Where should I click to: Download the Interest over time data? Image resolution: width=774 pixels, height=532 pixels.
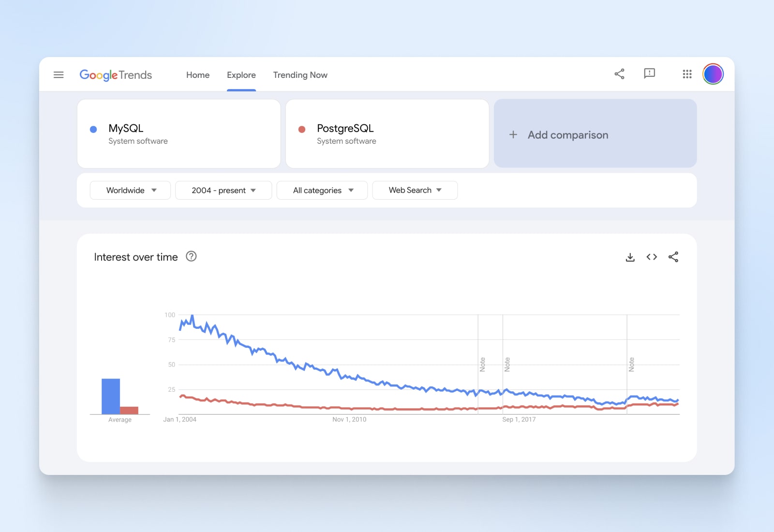click(x=630, y=257)
